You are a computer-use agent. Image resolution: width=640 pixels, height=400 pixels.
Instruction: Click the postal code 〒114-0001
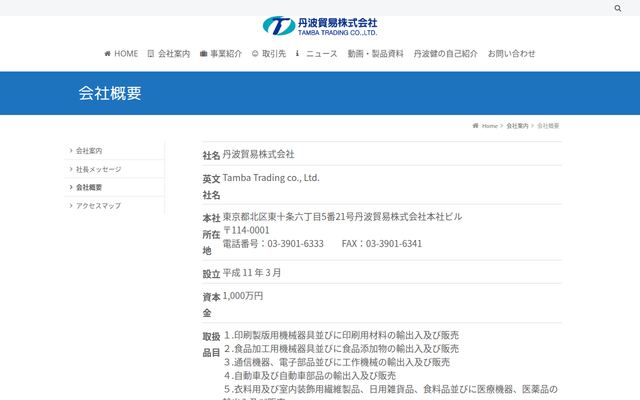(x=246, y=230)
